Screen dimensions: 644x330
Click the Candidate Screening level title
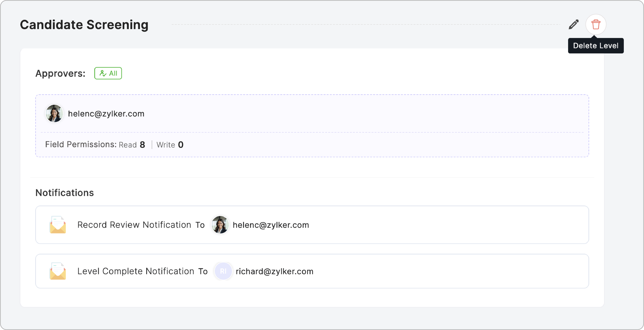(x=84, y=25)
